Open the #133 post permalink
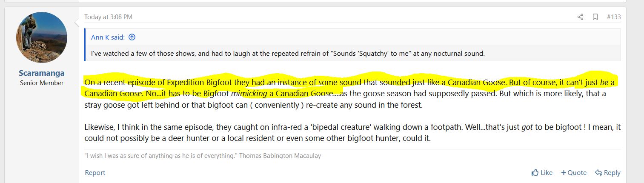Image resolution: width=644 pixels, height=183 pixels. tap(613, 17)
